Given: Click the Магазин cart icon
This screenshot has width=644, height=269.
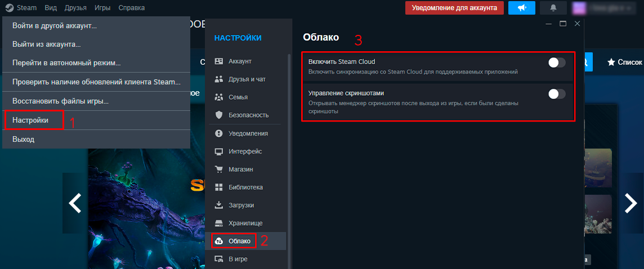Looking at the screenshot, I should (x=219, y=169).
